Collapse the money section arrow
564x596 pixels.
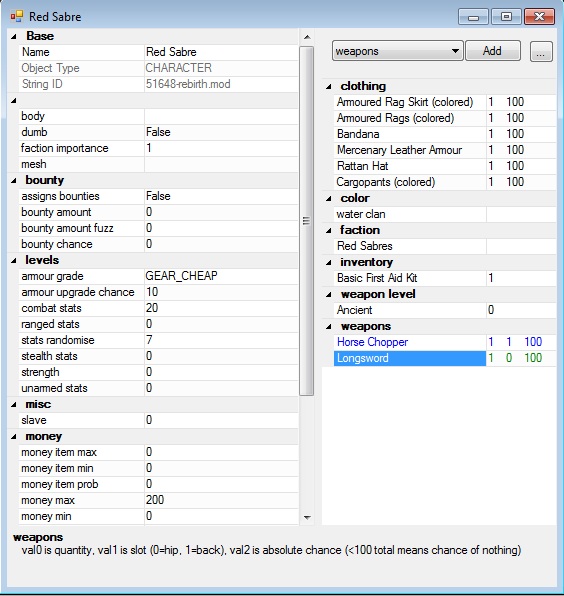tap(14, 437)
